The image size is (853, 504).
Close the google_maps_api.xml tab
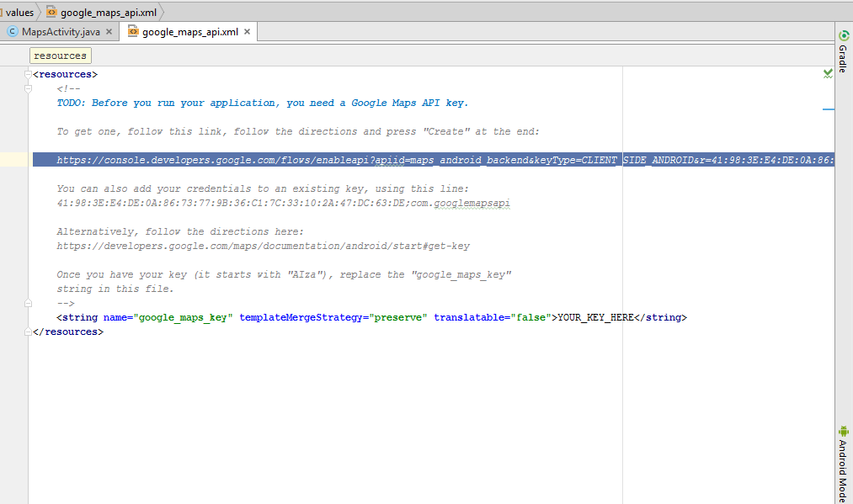pos(247,31)
